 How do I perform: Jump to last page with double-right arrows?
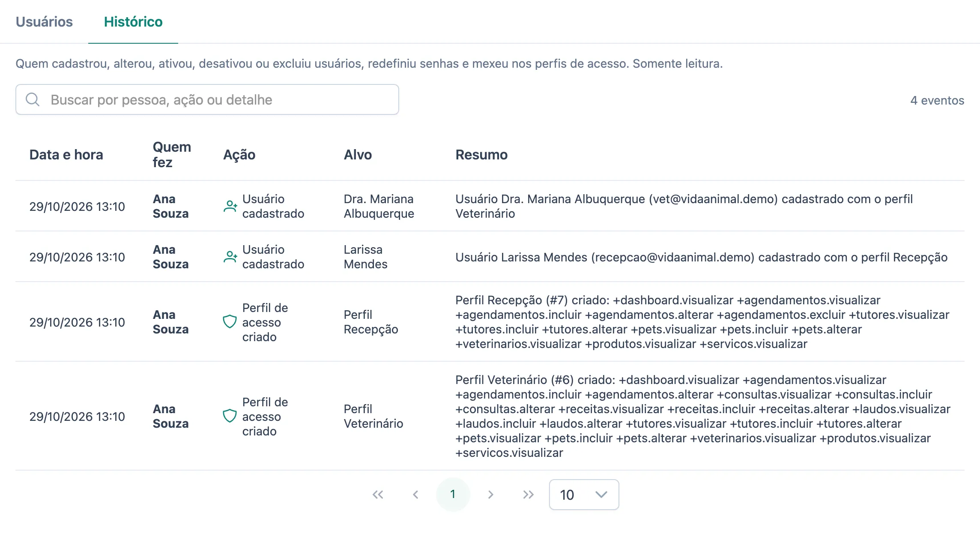coord(529,495)
